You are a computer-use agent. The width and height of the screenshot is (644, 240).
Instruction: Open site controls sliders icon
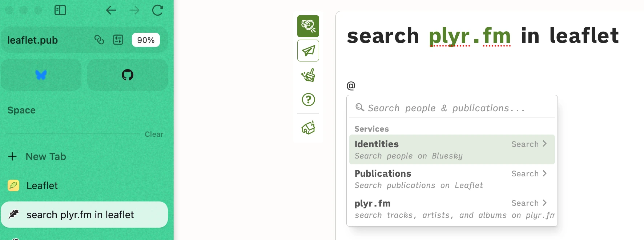[118, 40]
